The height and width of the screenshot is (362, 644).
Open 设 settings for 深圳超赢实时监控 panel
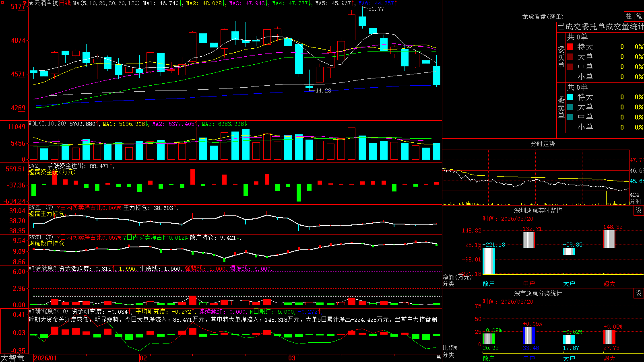pos(639,210)
